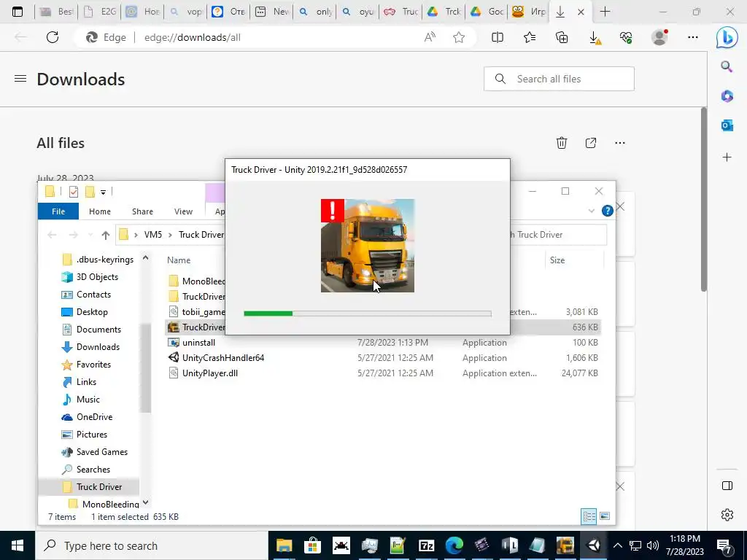Open View ribbon tab in File Explorer
Viewport: 747px width, 560px height.
tap(183, 211)
